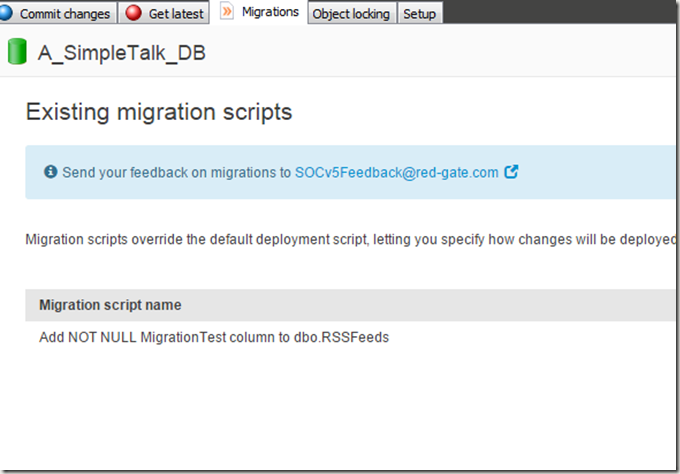
Task: Click empty header area right of Setup tab
Action: (x=560, y=12)
